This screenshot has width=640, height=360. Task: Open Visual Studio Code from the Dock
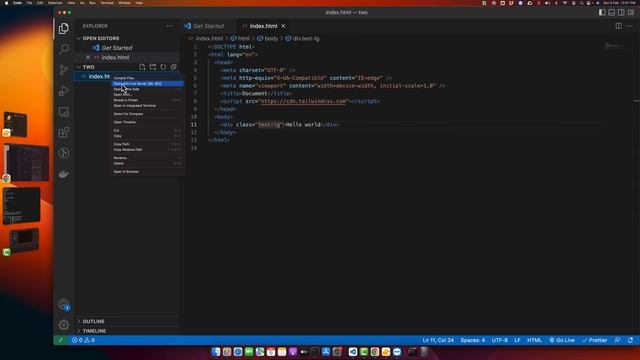point(353,352)
